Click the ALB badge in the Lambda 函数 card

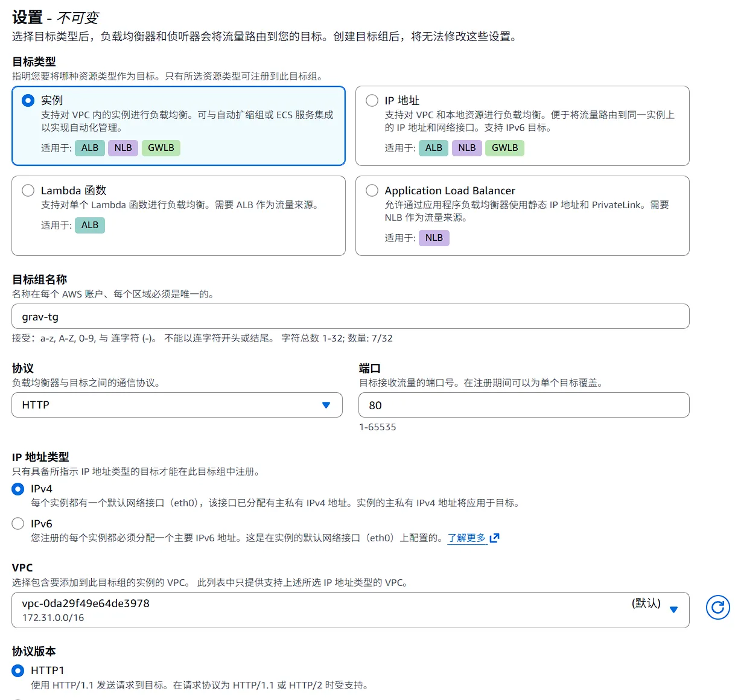[89, 225]
